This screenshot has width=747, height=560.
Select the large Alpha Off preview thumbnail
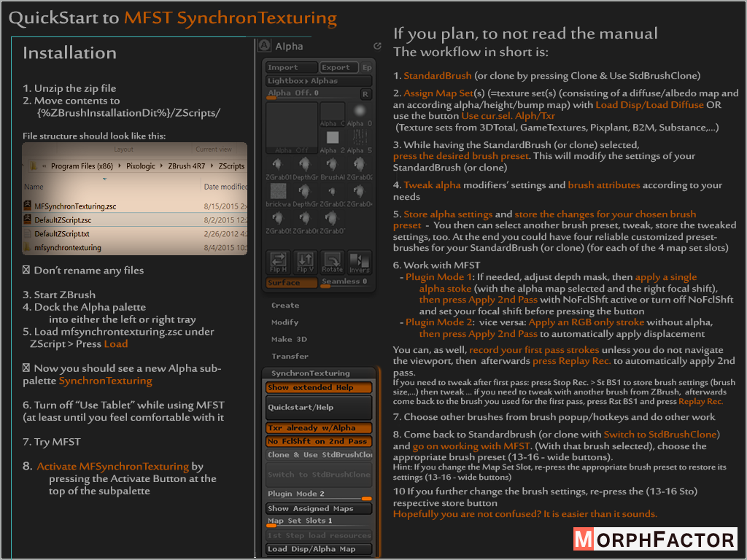292,128
